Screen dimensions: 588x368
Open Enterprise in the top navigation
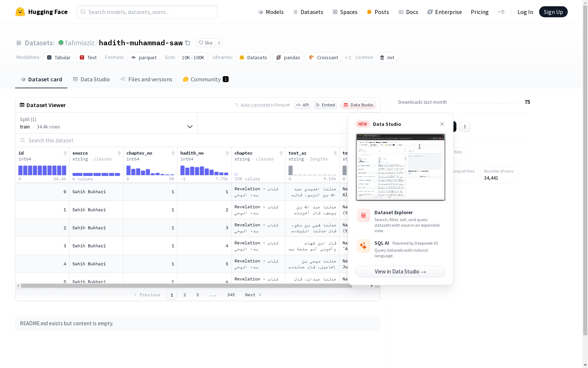point(444,12)
